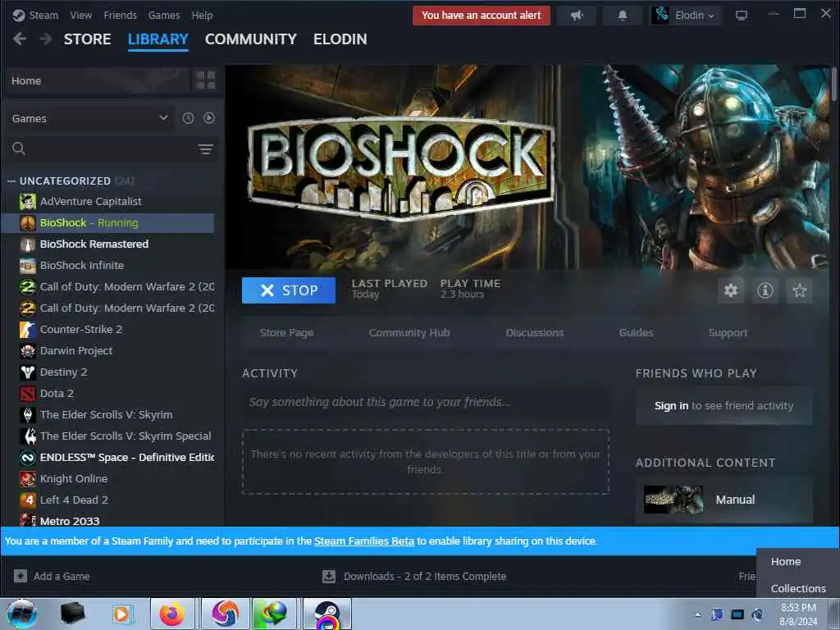Add BioShock to favorites star
The width and height of the screenshot is (840, 630).
799,290
